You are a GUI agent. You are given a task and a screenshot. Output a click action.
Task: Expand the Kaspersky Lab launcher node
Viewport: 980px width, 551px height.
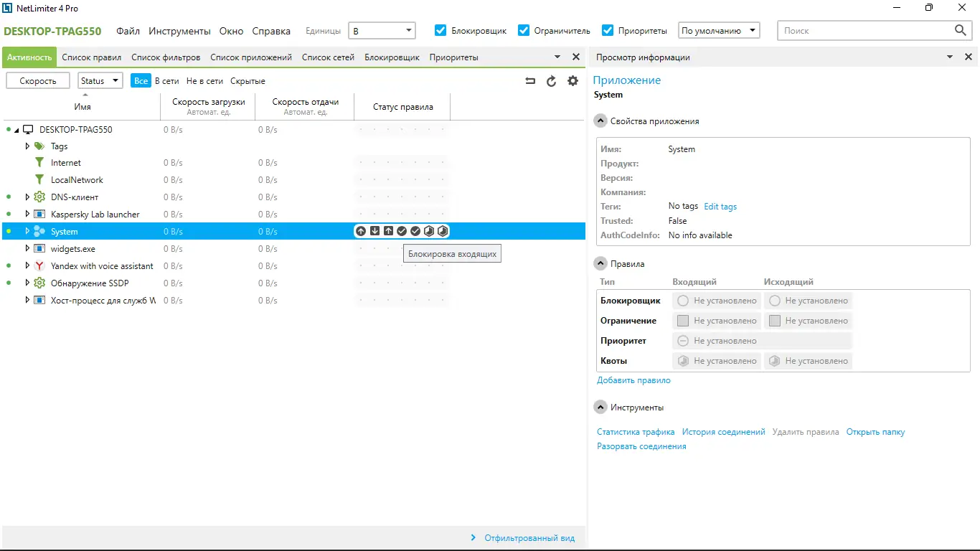click(28, 214)
